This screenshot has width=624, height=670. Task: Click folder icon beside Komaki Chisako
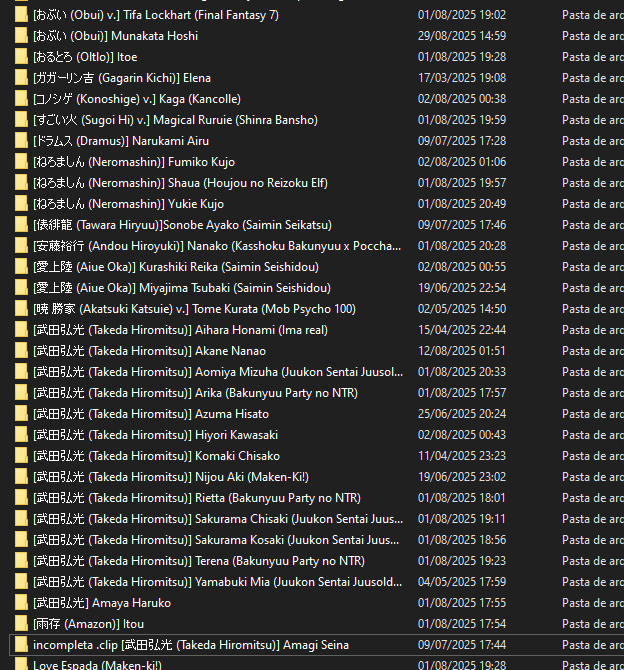[21, 456]
